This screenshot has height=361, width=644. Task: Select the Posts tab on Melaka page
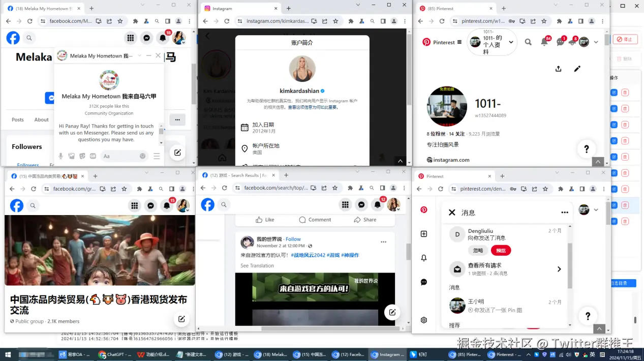pyautogui.click(x=17, y=119)
